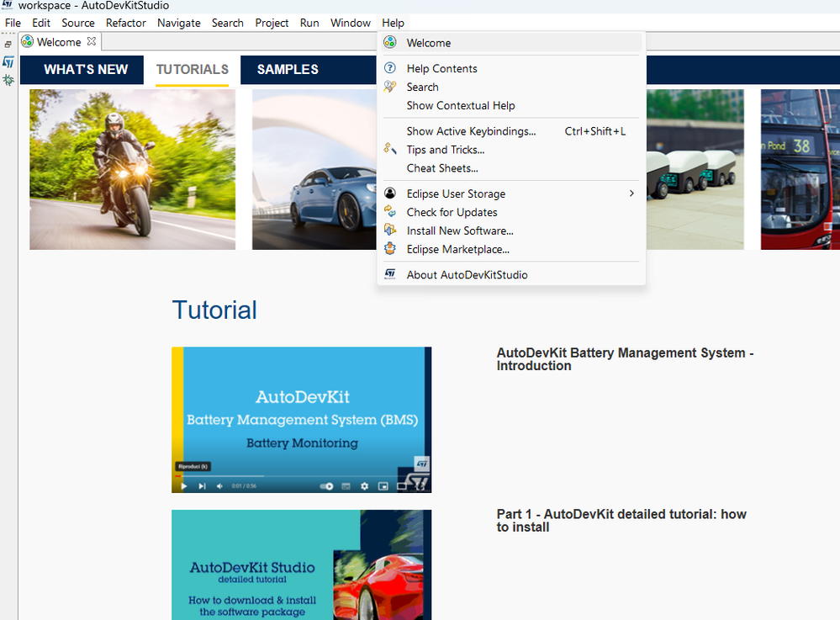This screenshot has height=620, width=840.
Task: Click the debug bug icon in left sidebar
Action: click(8, 80)
